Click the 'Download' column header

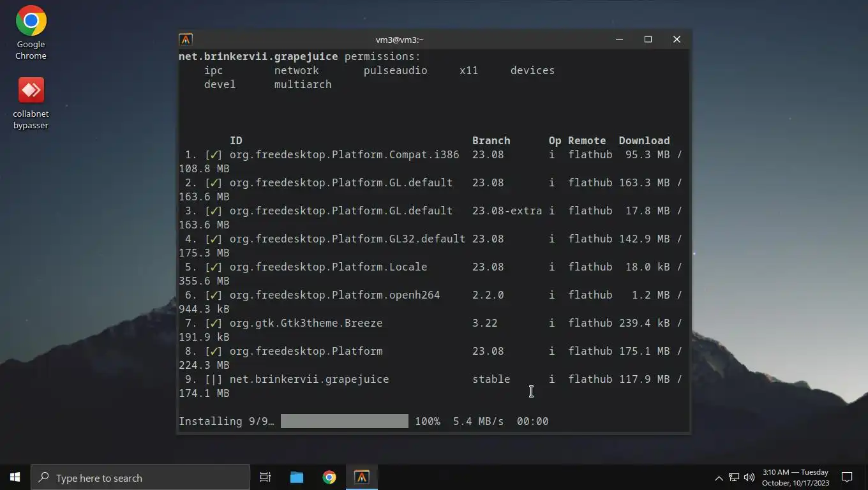click(x=645, y=140)
